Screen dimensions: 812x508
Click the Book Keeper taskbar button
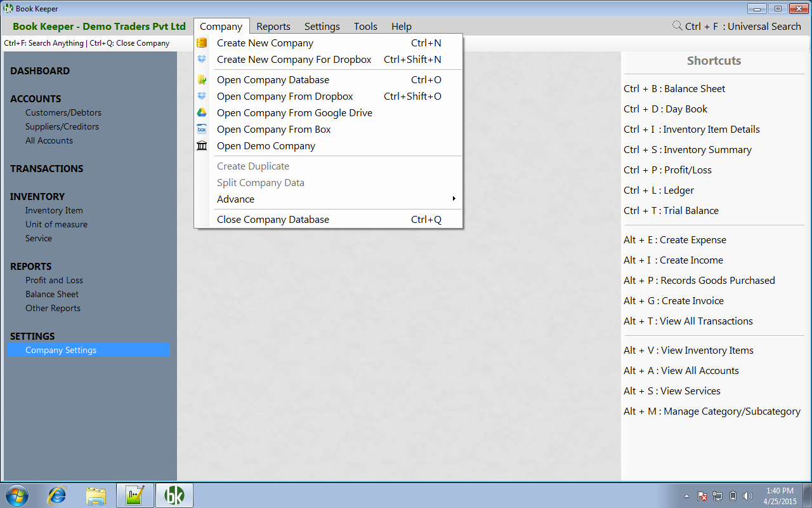point(174,495)
